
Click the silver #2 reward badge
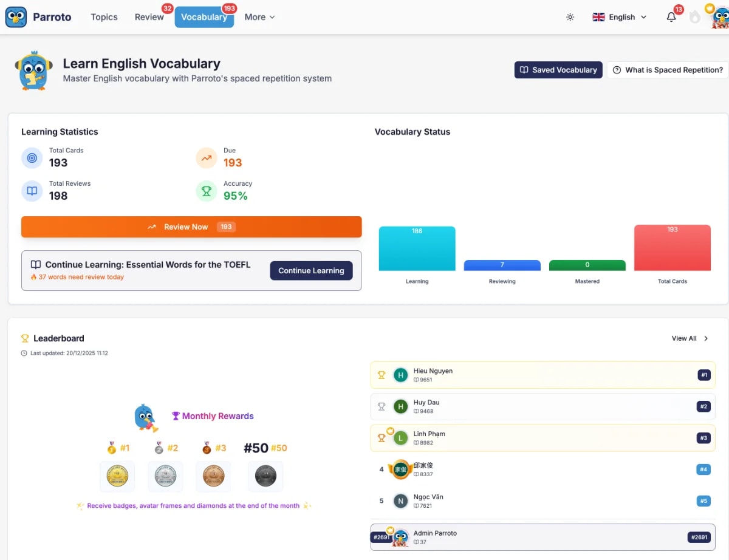[x=165, y=476]
